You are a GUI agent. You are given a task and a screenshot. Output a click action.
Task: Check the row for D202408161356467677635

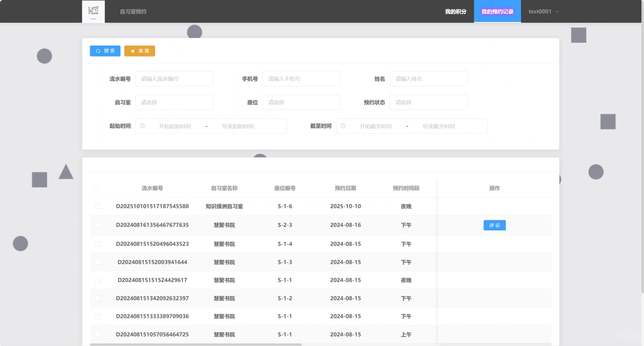click(98, 225)
